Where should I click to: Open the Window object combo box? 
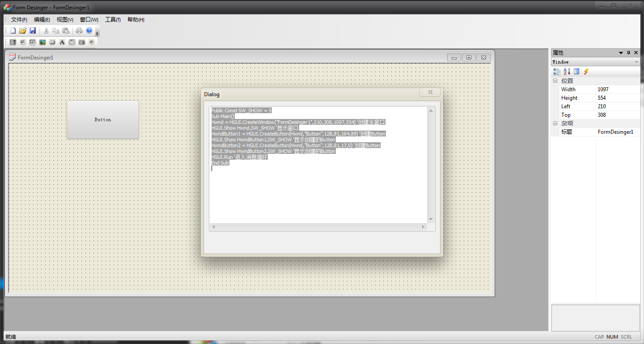[595, 62]
